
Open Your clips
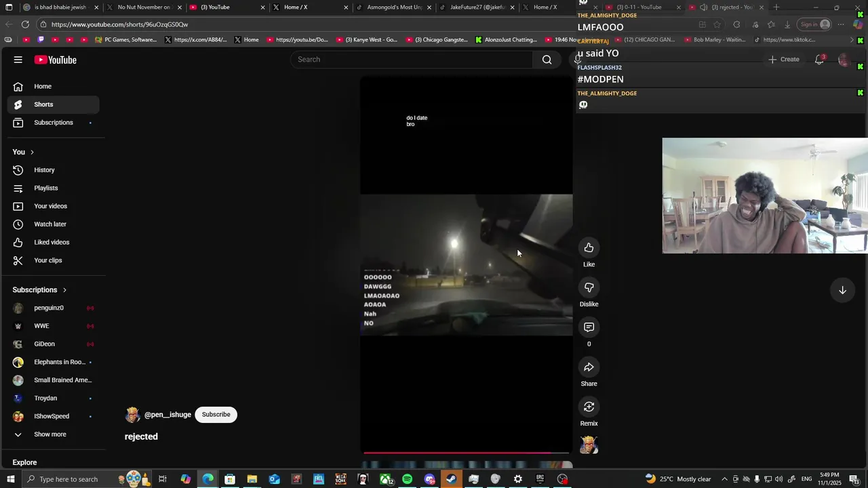[x=53, y=260]
